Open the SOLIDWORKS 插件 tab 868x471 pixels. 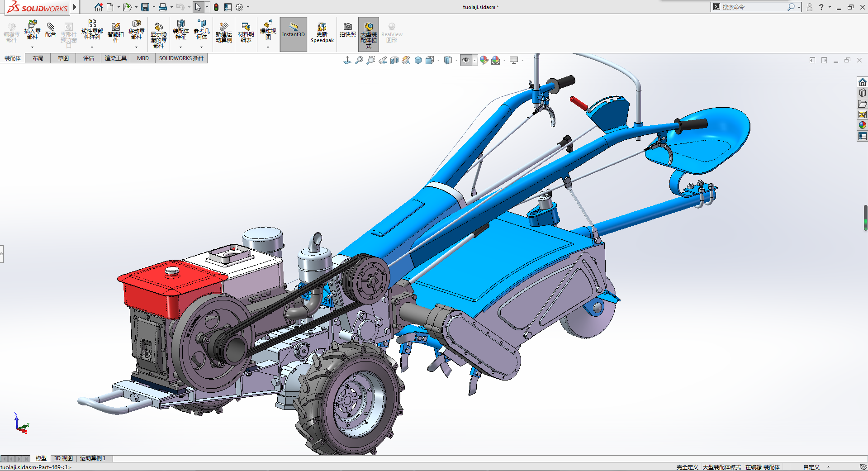coord(181,58)
